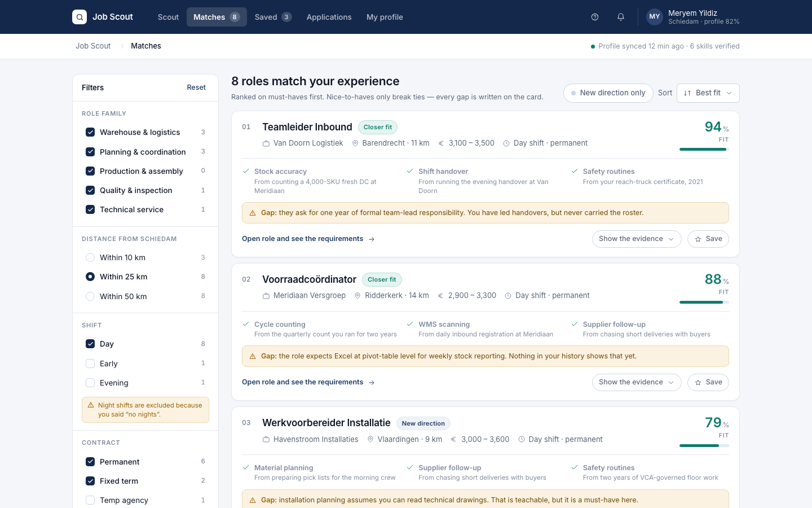Uncheck the Day shift checkbox
This screenshot has height=508, width=812.
pos(90,344)
